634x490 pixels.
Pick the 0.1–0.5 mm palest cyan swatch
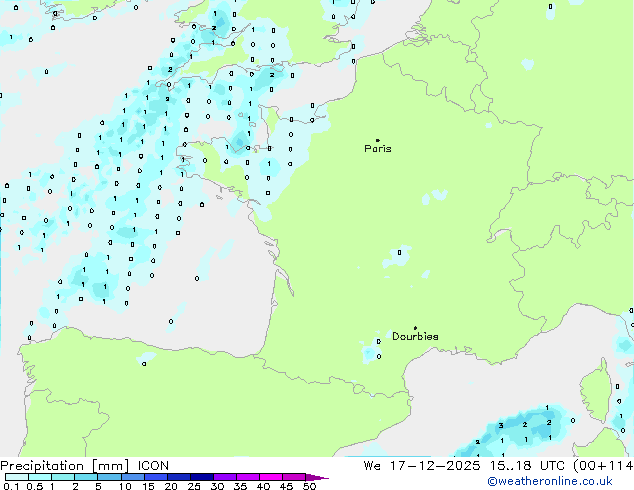pyautogui.click(x=17, y=477)
